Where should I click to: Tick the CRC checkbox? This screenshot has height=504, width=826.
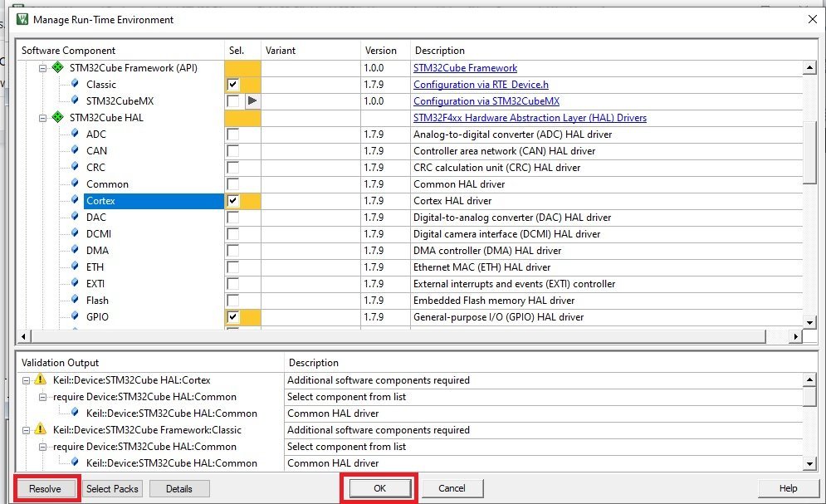[232, 168]
